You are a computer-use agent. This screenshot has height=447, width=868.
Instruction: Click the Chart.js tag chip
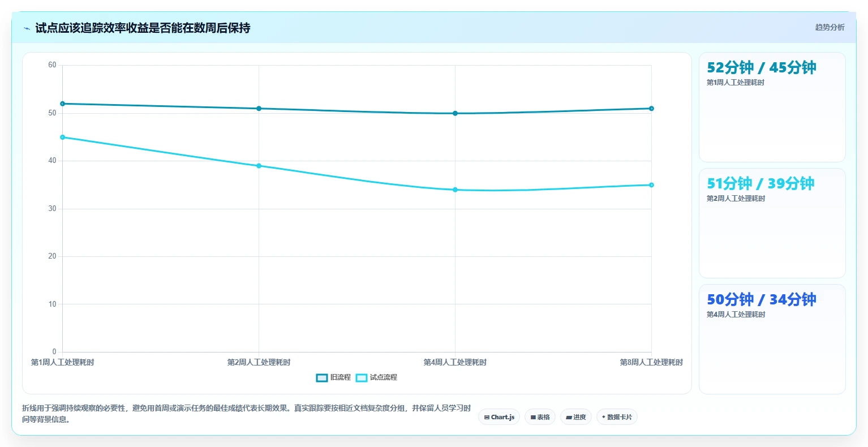pyautogui.click(x=499, y=417)
